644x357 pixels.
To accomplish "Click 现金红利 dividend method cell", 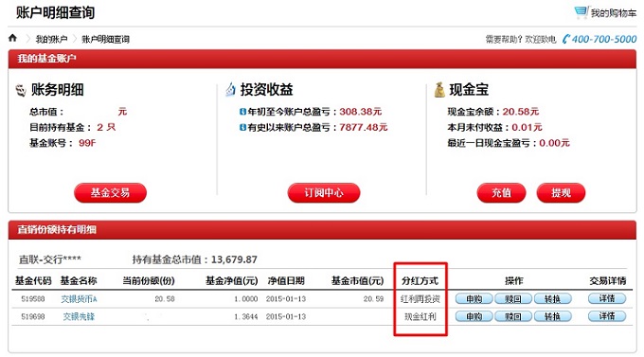I will [420, 316].
